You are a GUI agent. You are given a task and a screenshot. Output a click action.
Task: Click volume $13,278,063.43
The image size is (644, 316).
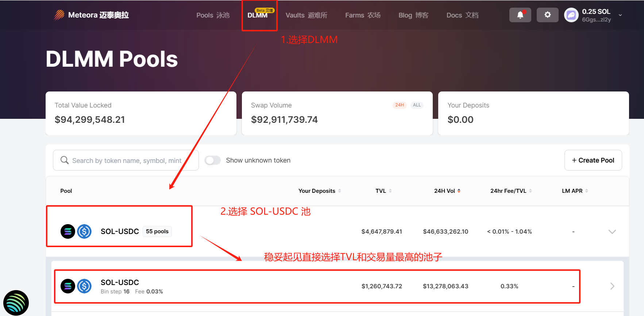coord(446,286)
